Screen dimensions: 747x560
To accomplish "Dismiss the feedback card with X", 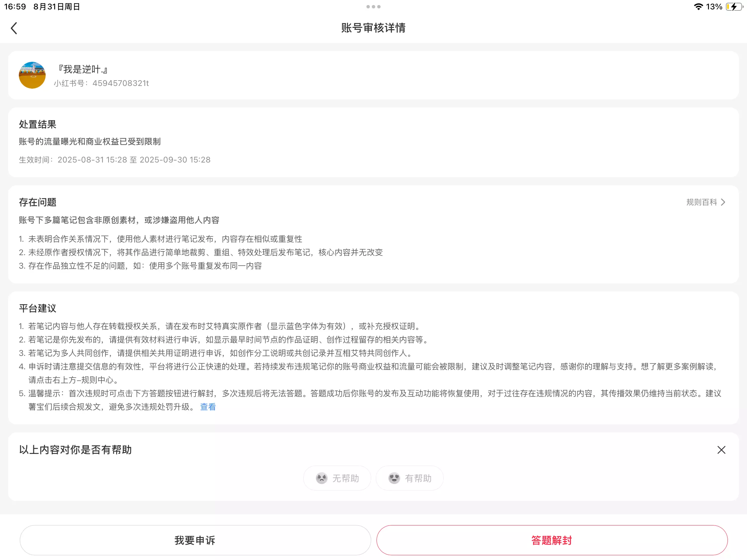I will tap(721, 450).
